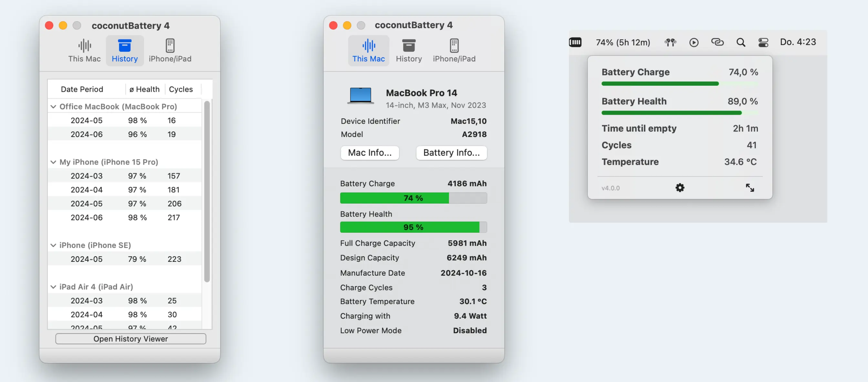
Task: Open Control Center toggles icon
Action: pyautogui.click(x=763, y=42)
